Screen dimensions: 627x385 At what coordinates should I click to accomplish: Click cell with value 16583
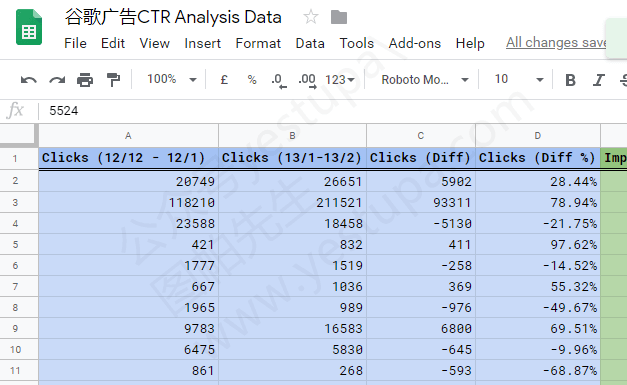click(x=292, y=328)
